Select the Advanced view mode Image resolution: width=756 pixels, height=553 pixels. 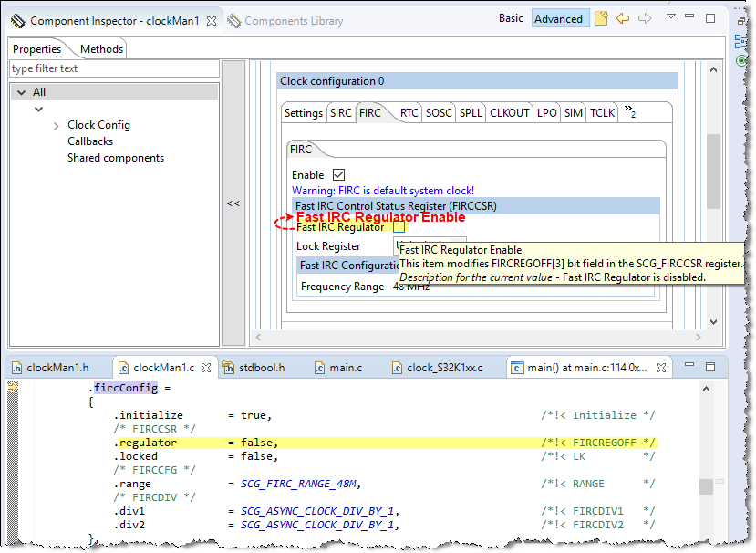coord(558,18)
